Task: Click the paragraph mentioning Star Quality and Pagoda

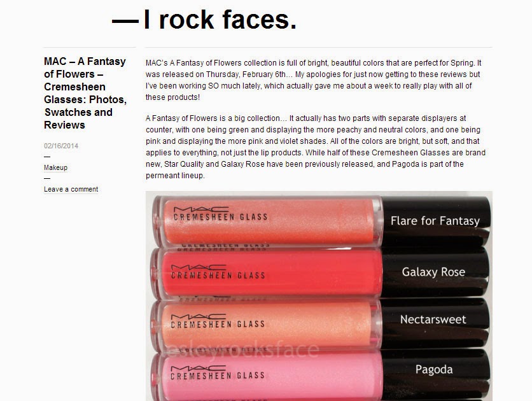Action: click(316, 147)
